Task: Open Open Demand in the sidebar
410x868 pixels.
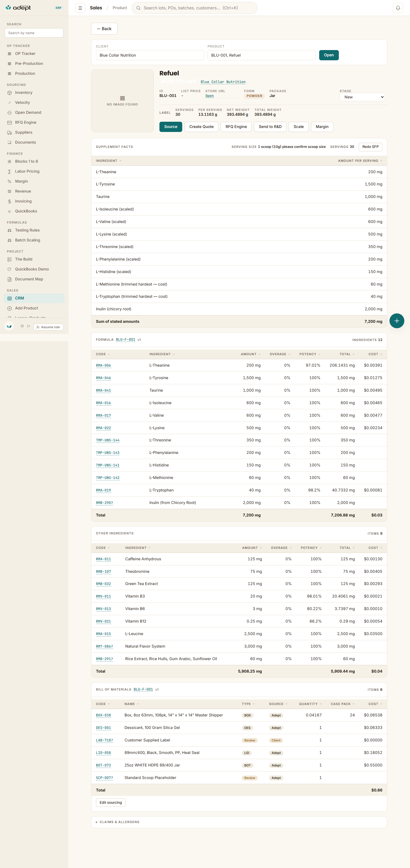Action: click(34, 113)
